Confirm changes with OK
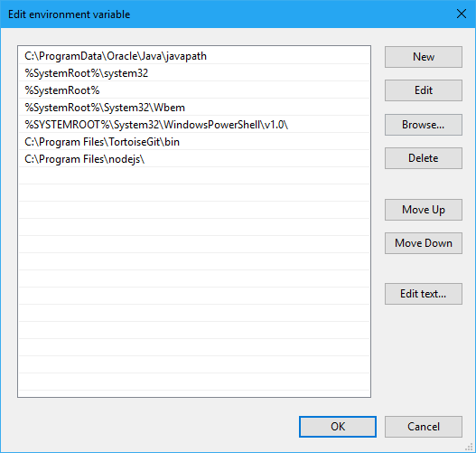This screenshot has height=453, width=476. tap(338, 427)
